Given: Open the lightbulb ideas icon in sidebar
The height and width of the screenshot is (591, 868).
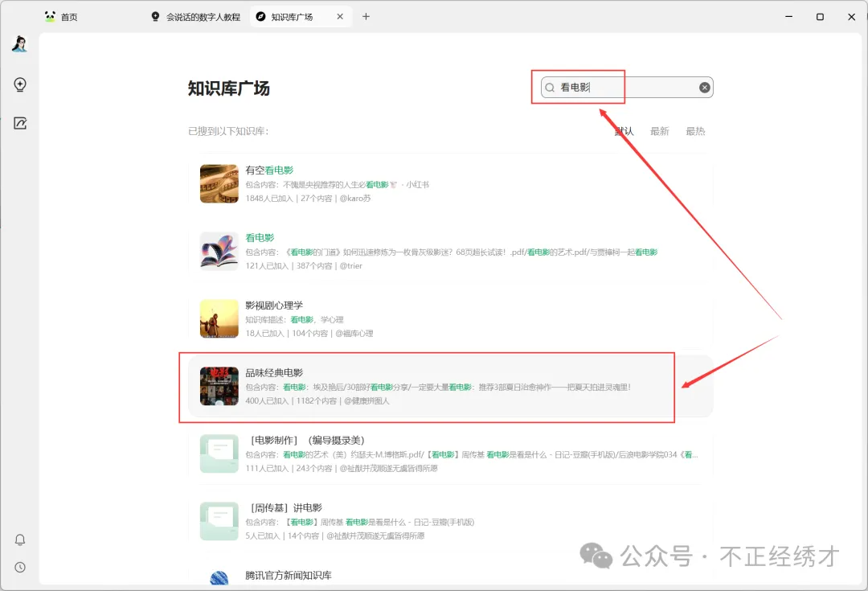Looking at the screenshot, I should [20, 84].
